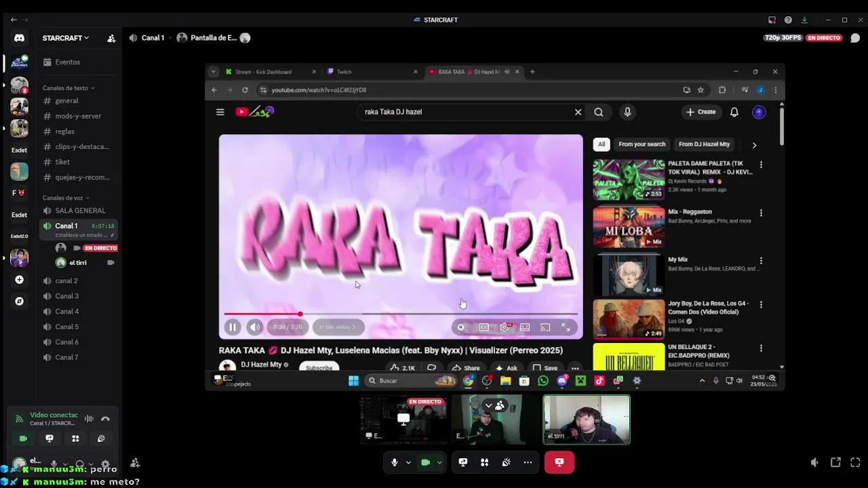Open Discord direct messages home icon
The width and height of the screenshot is (868, 488).
pyautogui.click(x=19, y=38)
